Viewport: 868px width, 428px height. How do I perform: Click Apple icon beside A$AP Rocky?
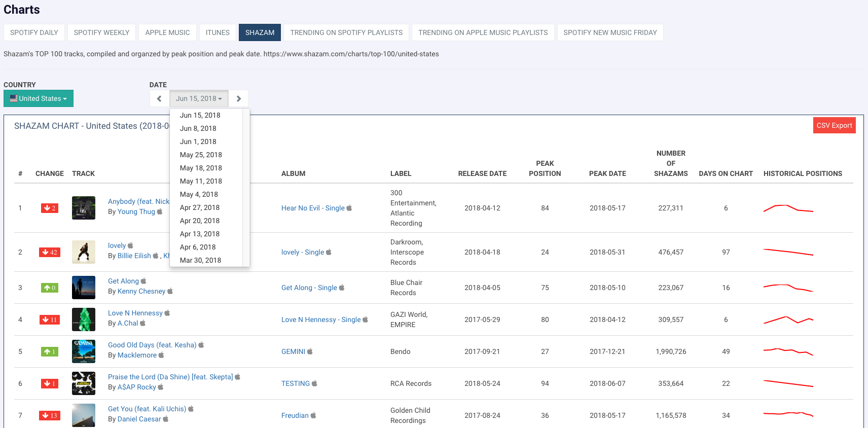161,387
